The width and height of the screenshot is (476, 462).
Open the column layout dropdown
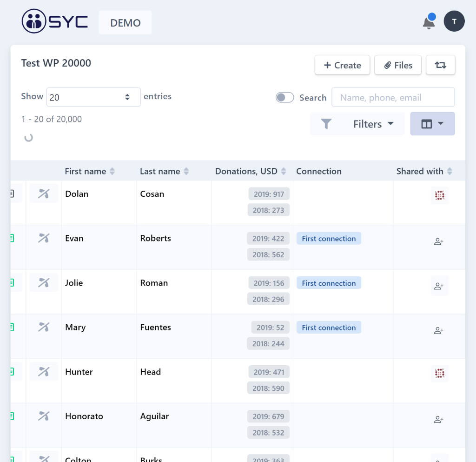(432, 124)
